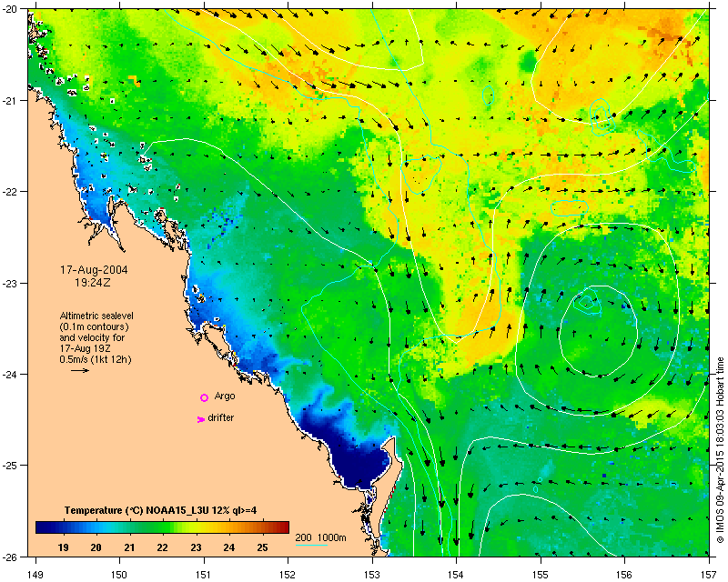Click the 'Altimetric sealevel' text line
Viewport: 728px width, 582px height.
[96, 316]
